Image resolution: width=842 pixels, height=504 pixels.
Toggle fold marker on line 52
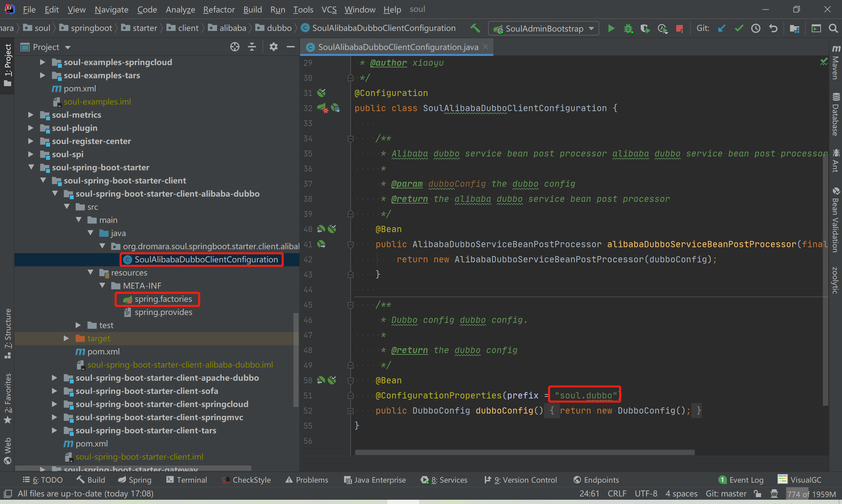351,411
